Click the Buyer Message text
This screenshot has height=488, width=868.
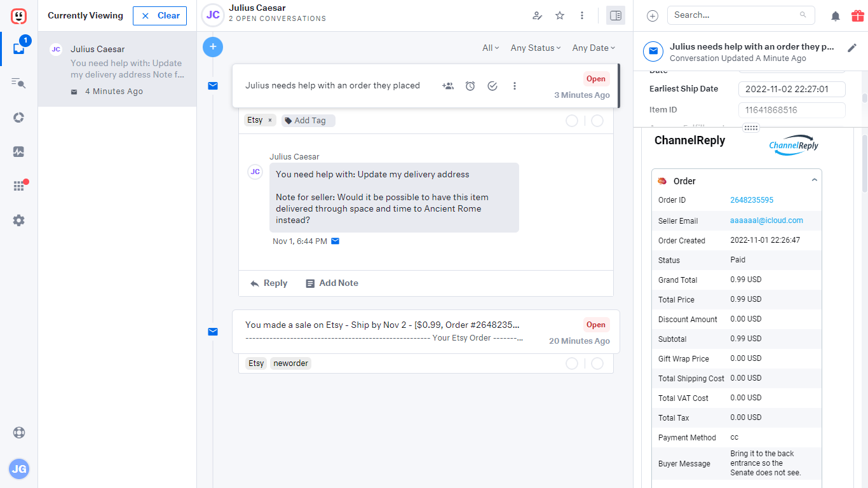pyautogui.click(x=766, y=463)
